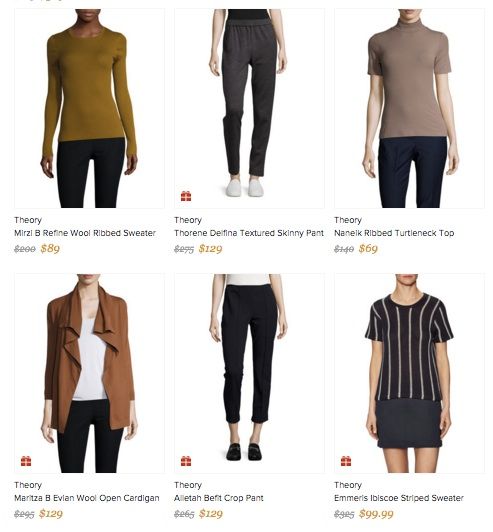Click Emmeris Ibiscoe Striped Sweater title

coord(399,498)
